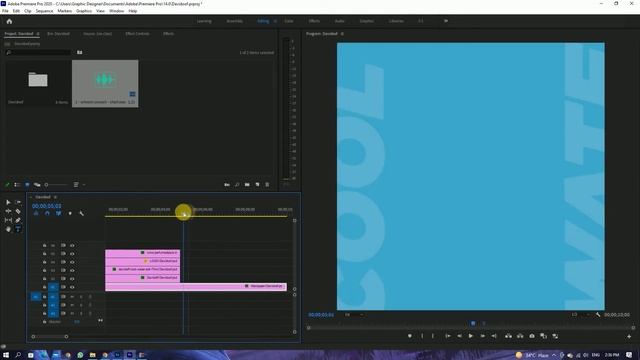Viewport: 640px width, 360px height.
Task: Select the Selection tool in the toolbox
Action: point(8,202)
